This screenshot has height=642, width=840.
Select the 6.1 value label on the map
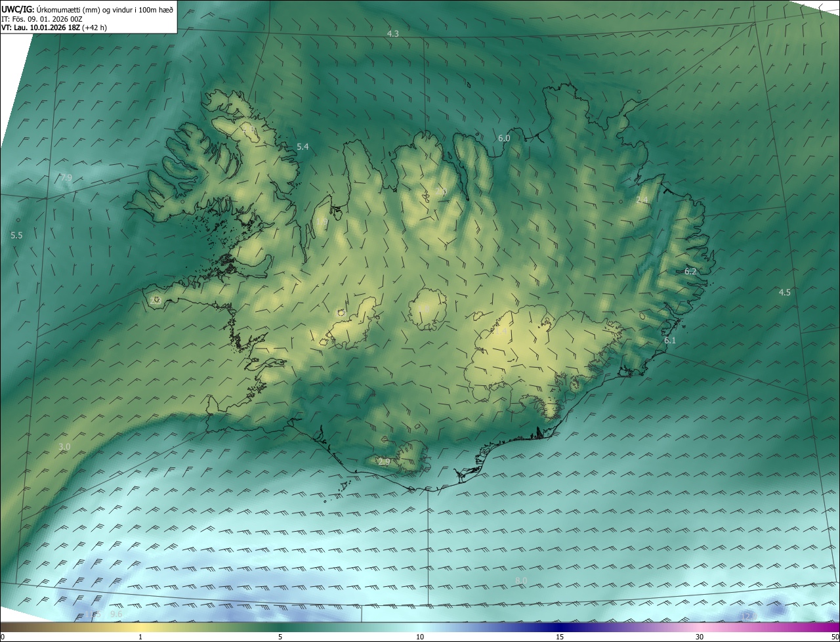[670, 340]
